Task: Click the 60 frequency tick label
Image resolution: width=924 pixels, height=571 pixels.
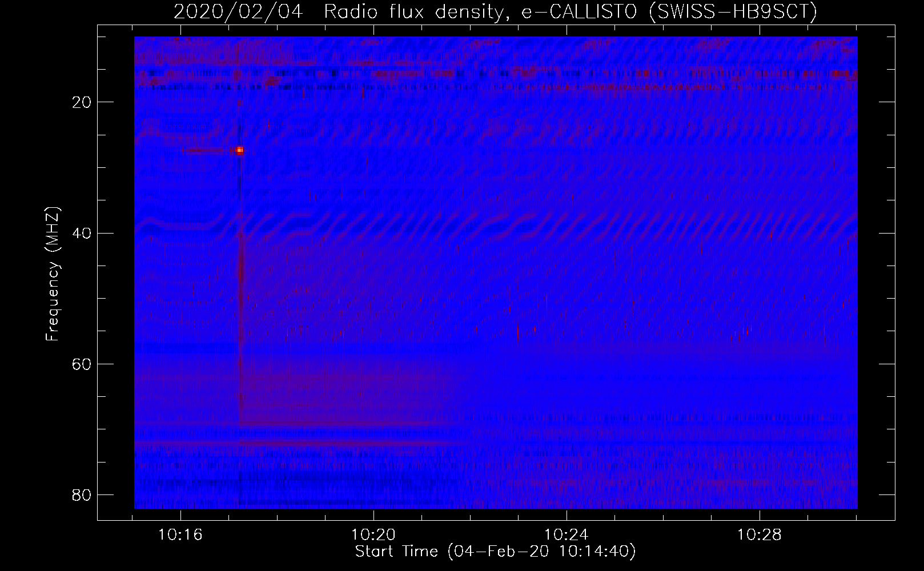Action: pyautogui.click(x=81, y=364)
